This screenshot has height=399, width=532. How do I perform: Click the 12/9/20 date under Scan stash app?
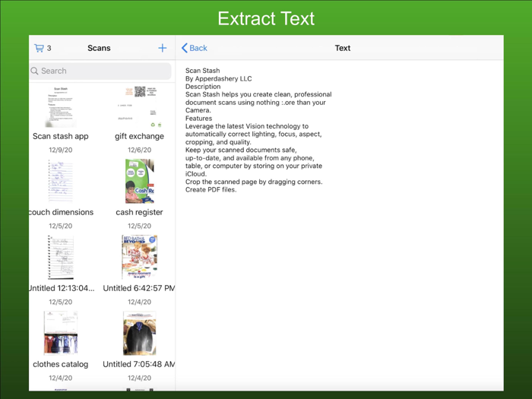tap(61, 150)
